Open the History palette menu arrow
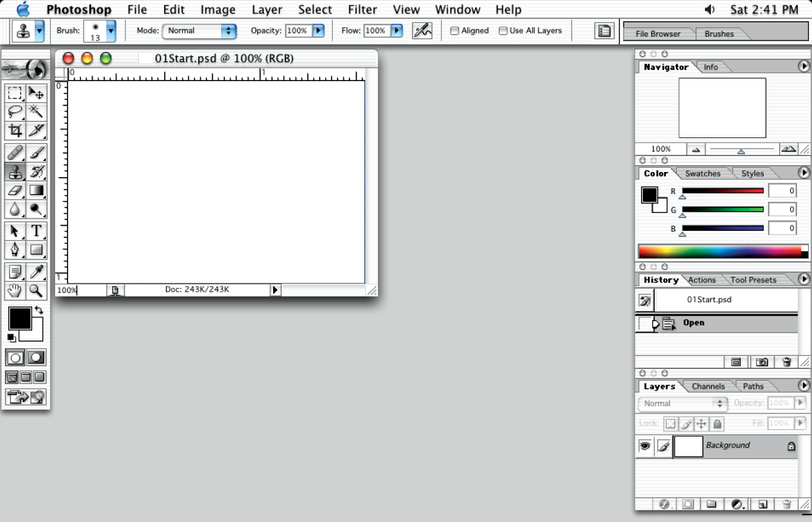Viewport: 812px width, 522px height. [804, 279]
